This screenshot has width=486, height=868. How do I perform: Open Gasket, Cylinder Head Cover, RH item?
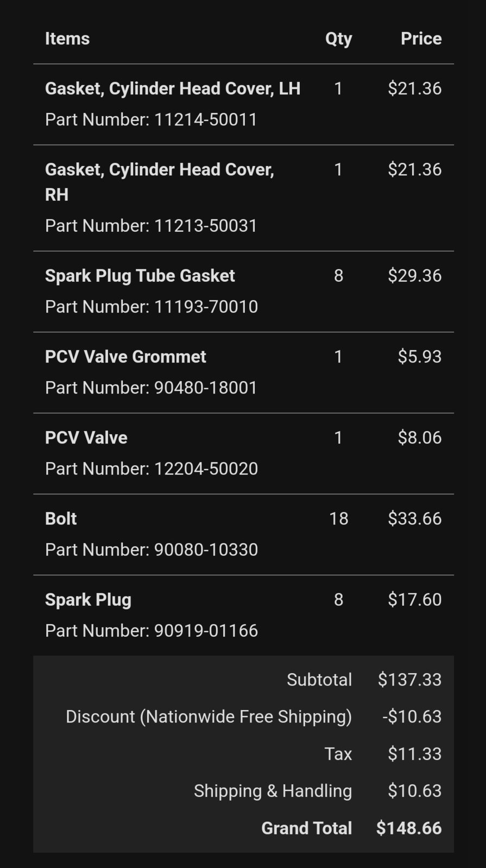pos(160,182)
